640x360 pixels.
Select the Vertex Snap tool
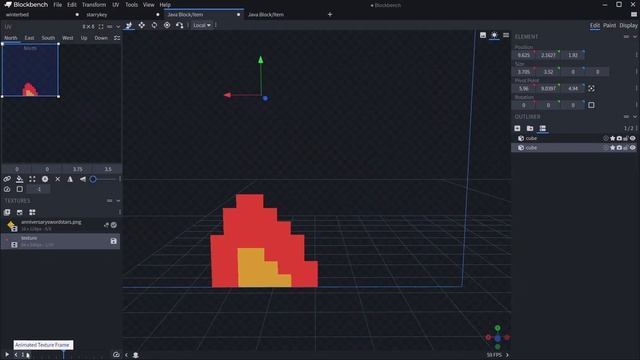(x=180, y=25)
